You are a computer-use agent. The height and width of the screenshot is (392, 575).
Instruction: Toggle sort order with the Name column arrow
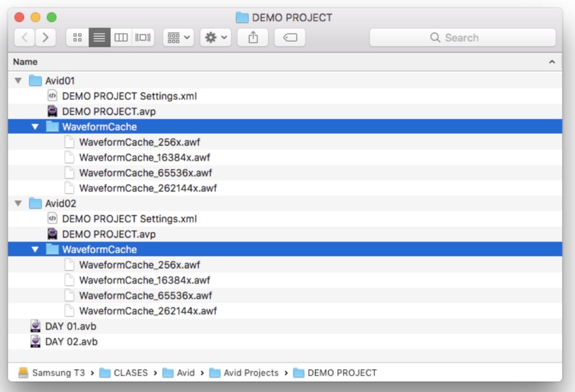pyautogui.click(x=552, y=62)
